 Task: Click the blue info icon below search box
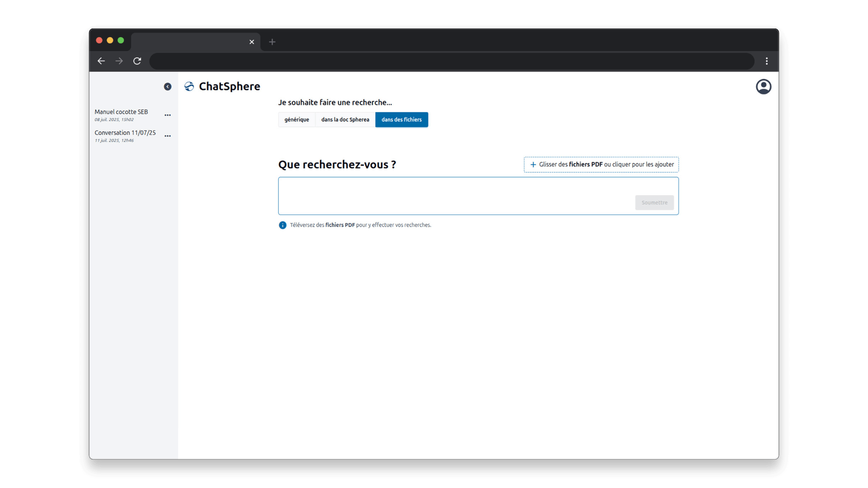[x=283, y=225]
